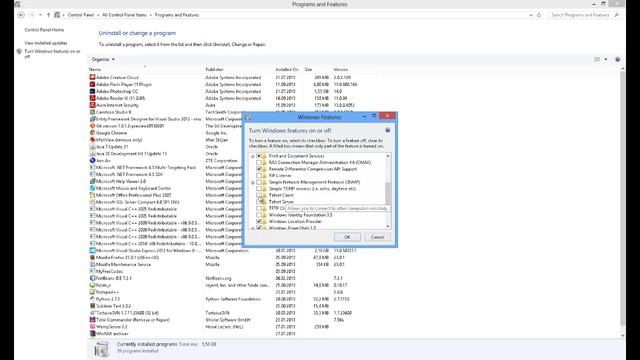Select the Google Chrome icon

92,133
